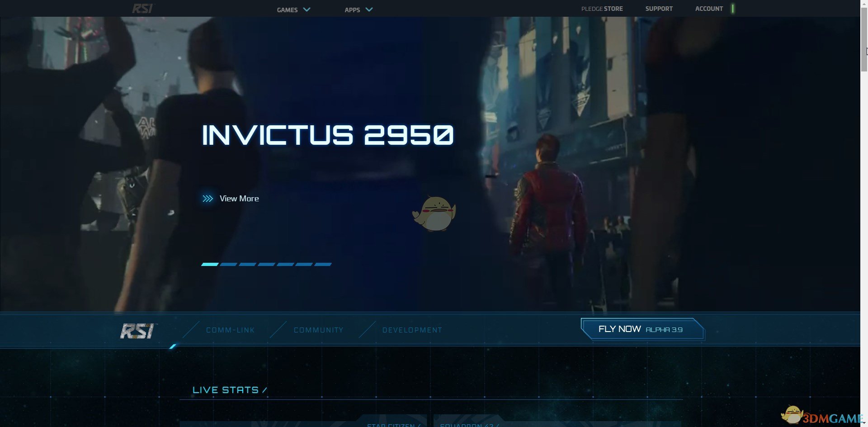Open the SUPPORT page

659,9
